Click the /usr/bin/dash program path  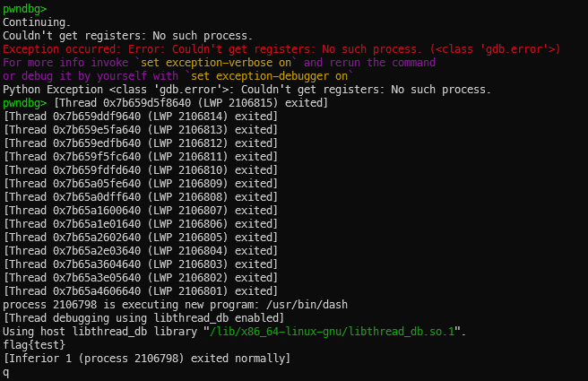click(307, 305)
